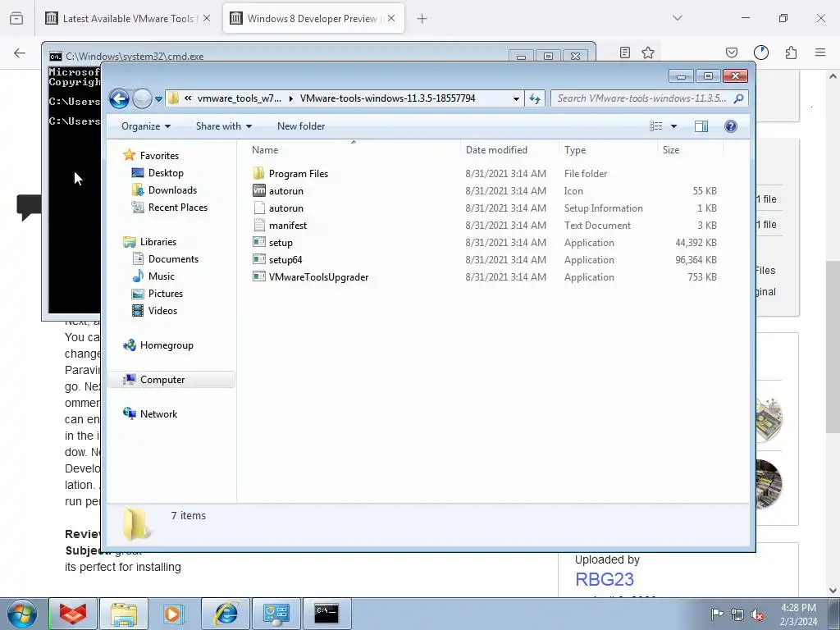
Task: Click the 96,364 KB size cell
Action: 696,260
